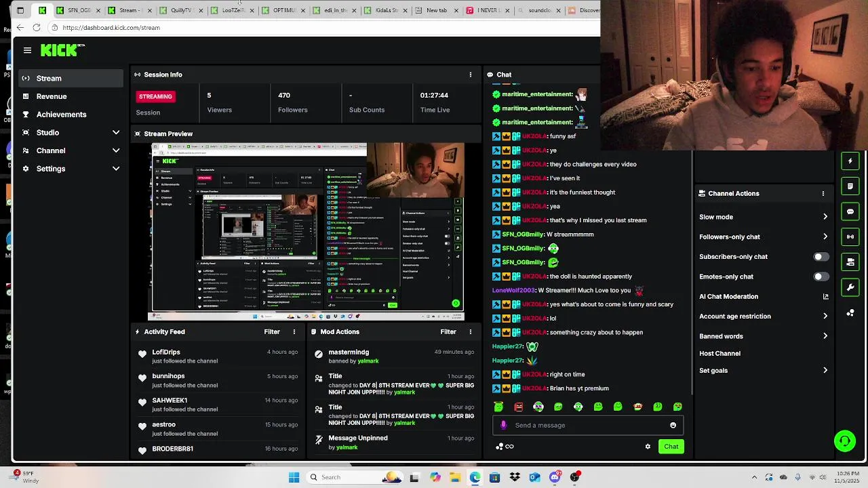868x488 pixels.
Task: Click the Message Unpinned mod action
Action: (393, 443)
